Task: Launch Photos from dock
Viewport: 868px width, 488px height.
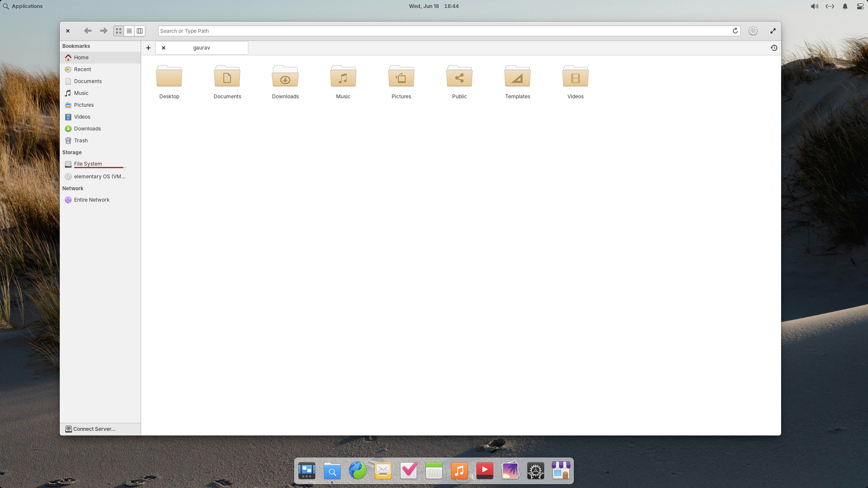Action: point(510,471)
